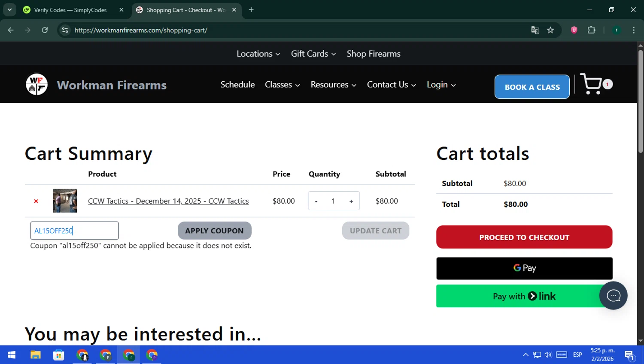Open the uBlock extension icon
The height and width of the screenshot is (364, 644).
[x=574, y=30]
